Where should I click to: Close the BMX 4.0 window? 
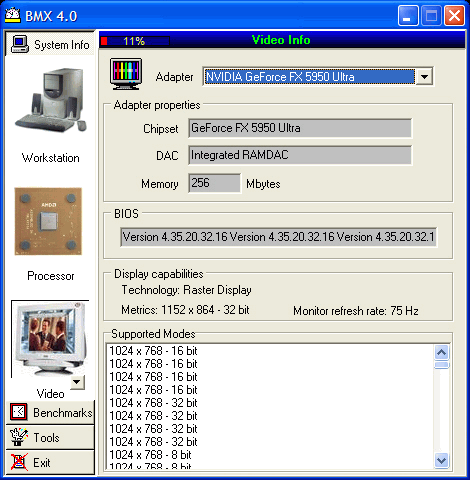point(454,16)
